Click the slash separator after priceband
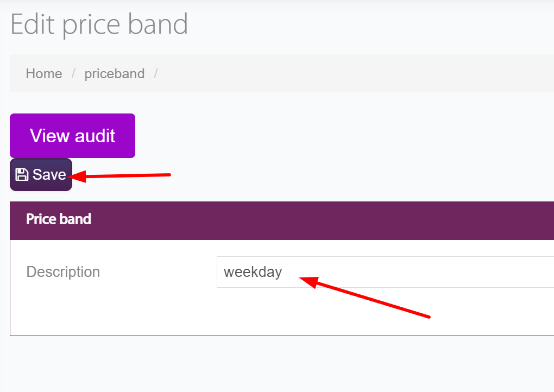 156,74
